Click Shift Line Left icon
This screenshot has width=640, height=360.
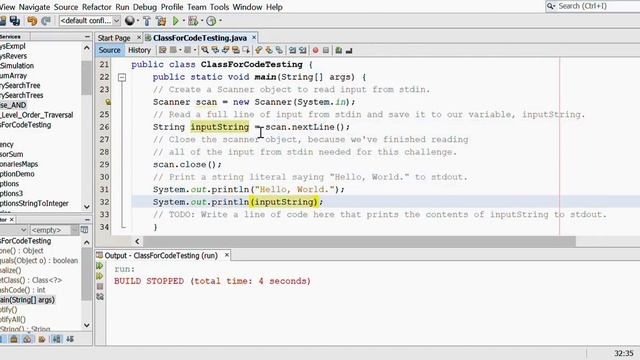(292, 50)
